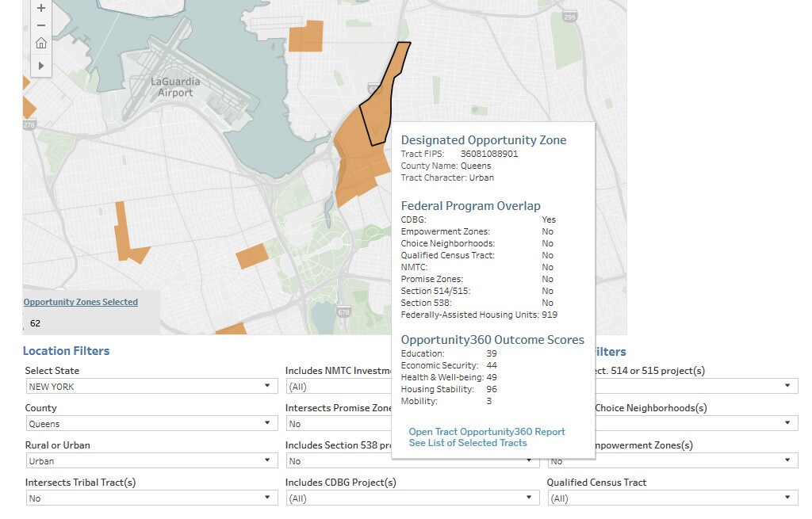Expand the Choice Neighborhoods(s) dropdown arrow
The height and width of the screenshot is (519, 812).
787,424
